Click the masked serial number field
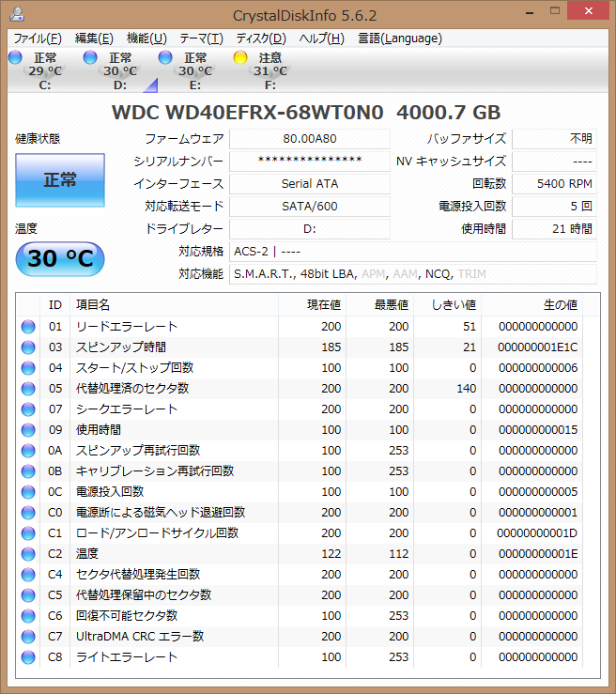The image size is (616, 694). (x=309, y=162)
